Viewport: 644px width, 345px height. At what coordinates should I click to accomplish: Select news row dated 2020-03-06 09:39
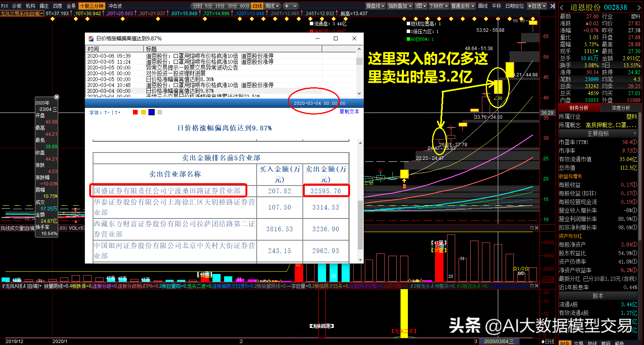[221, 56]
